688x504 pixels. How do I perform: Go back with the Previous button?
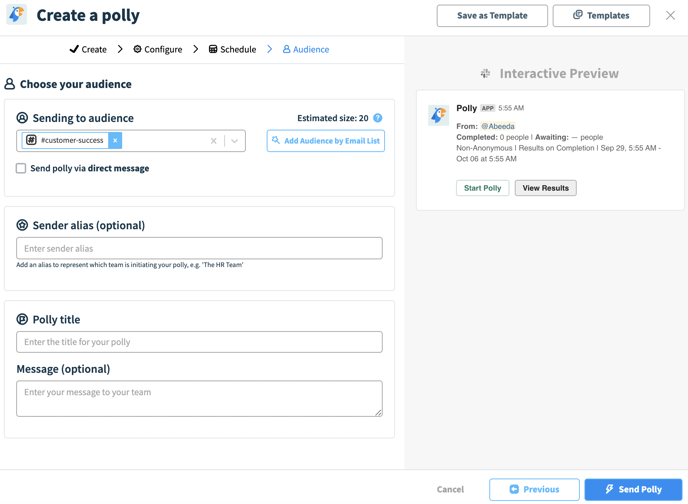coord(534,490)
